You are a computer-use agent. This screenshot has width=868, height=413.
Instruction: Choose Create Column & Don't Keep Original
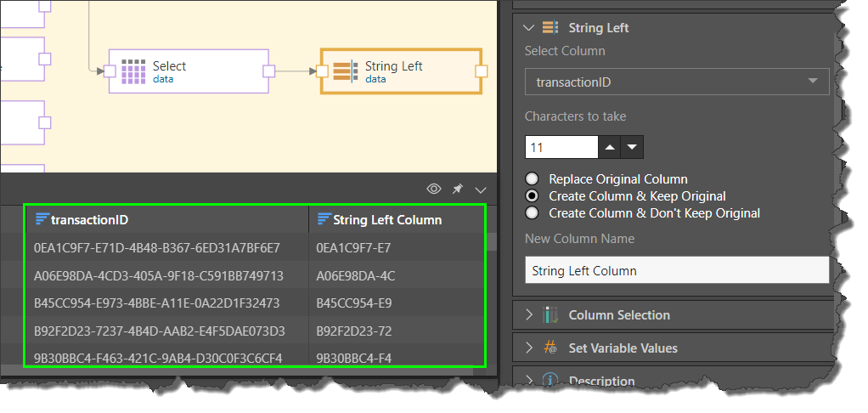point(533,213)
